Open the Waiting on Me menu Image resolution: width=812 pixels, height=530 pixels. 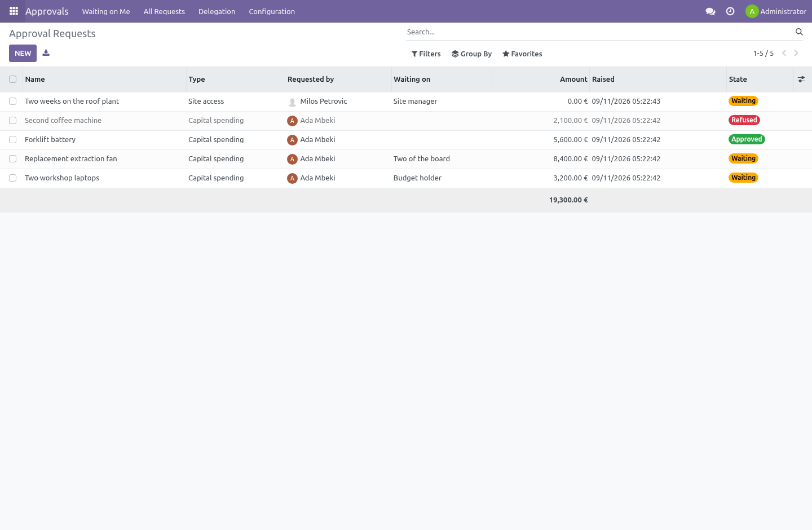106,11
